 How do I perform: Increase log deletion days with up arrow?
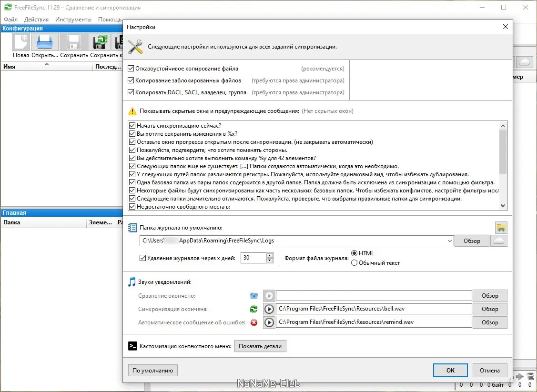[x=270, y=255]
